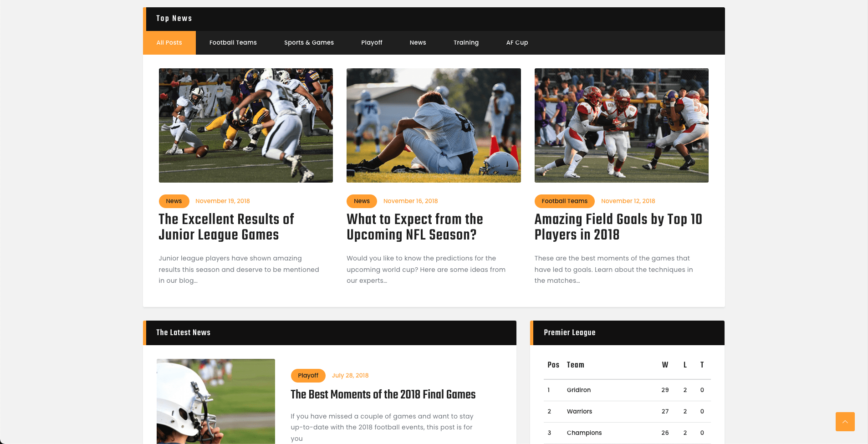Open headline What to Expect from the Upcoming NFL Season
Viewport: 868px width, 444px height.
point(415,227)
